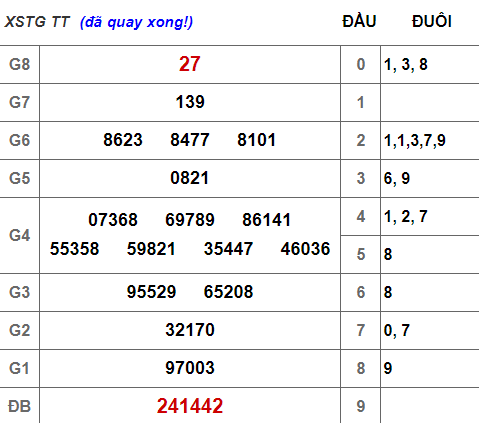Viewport: 479px width, 423px height.
Task: Click the G6 number 8477
Action: (190, 140)
